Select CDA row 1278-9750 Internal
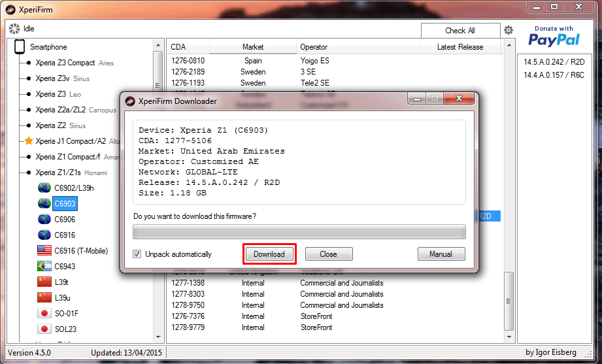The height and width of the screenshot is (364, 602). 334,305
